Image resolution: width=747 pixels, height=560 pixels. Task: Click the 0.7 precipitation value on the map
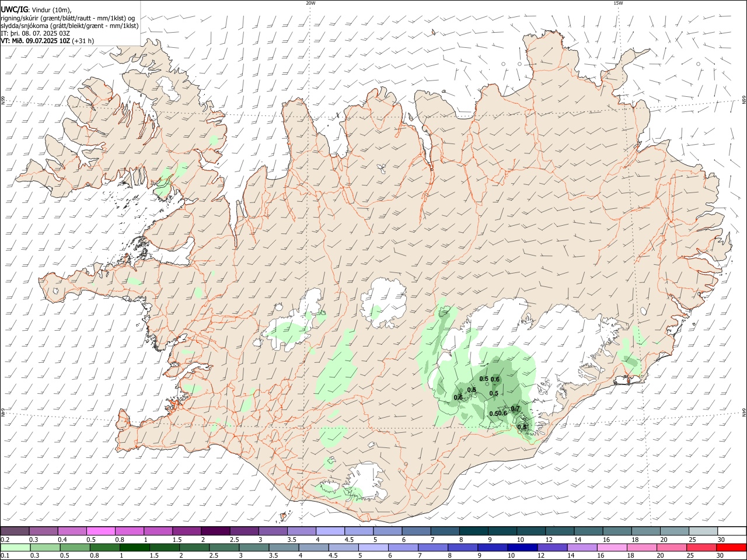(515, 408)
